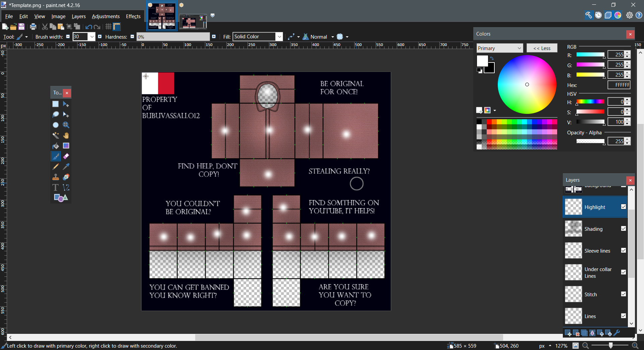Toggle the pixel grid display
The height and width of the screenshot is (350, 644).
(108, 27)
